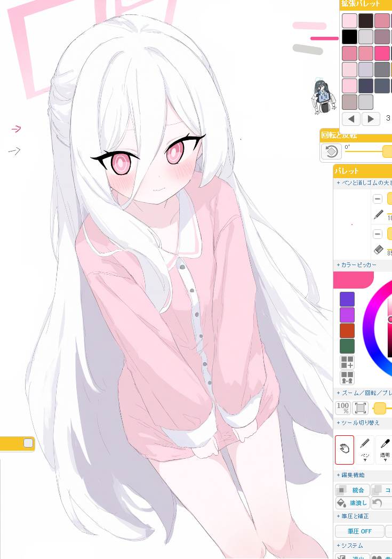Click the minus button beside eraser size
The width and height of the screenshot is (392, 559).
(378, 234)
